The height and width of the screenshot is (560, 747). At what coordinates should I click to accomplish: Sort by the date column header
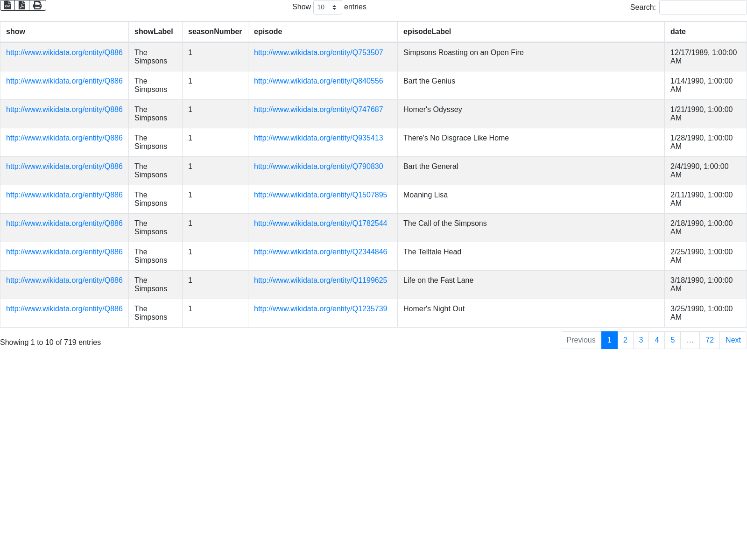tap(678, 32)
